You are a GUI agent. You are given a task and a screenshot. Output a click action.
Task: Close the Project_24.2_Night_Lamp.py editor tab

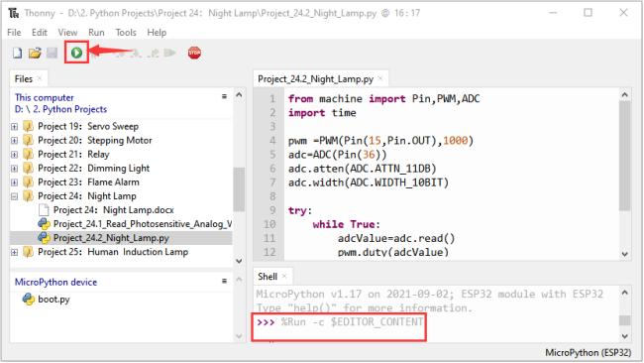click(x=380, y=78)
